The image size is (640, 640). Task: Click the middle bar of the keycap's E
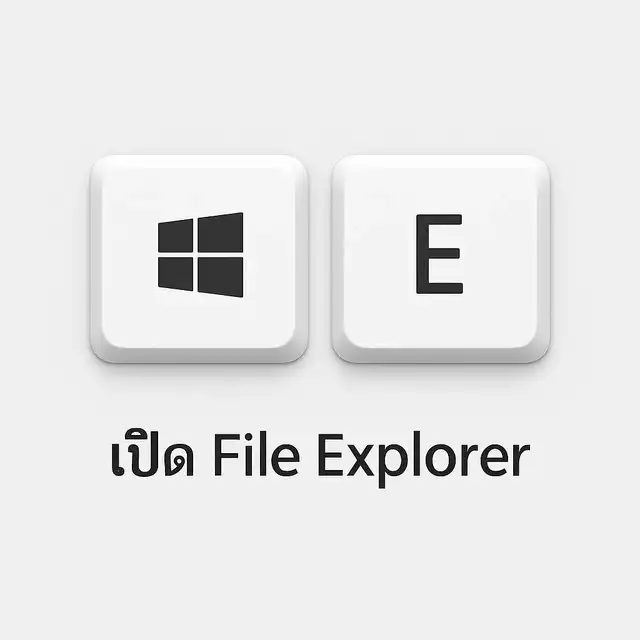click(438, 253)
